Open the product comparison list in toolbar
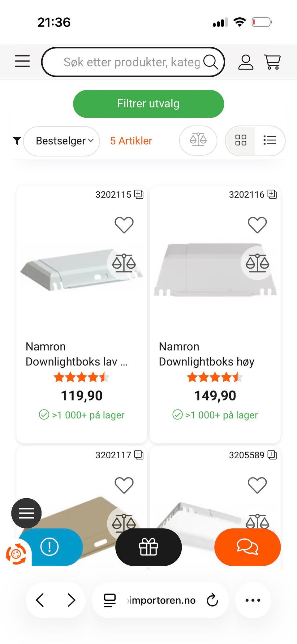The width and height of the screenshot is (297, 644). pos(198,140)
